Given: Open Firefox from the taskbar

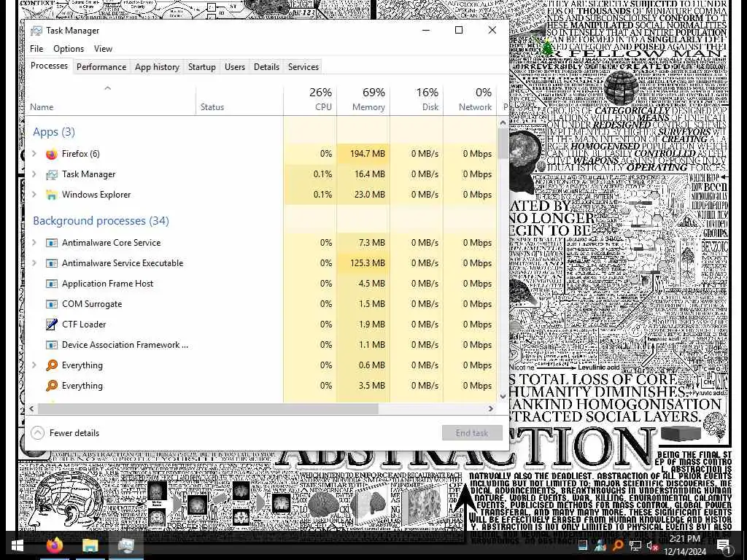Looking at the screenshot, I should (55, 545).
